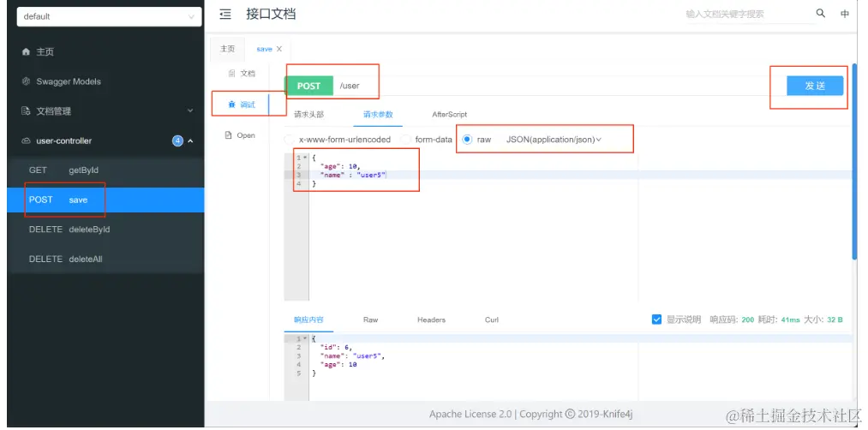
Task: Click the search documents input field
Action: 745,15
